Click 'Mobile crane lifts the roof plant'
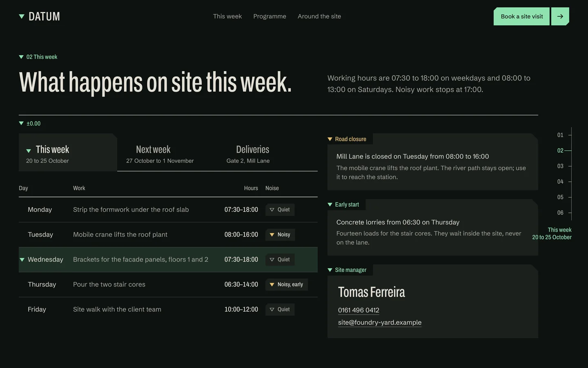The height and width of the screenshot is (368, 588). tap(120, 235)
